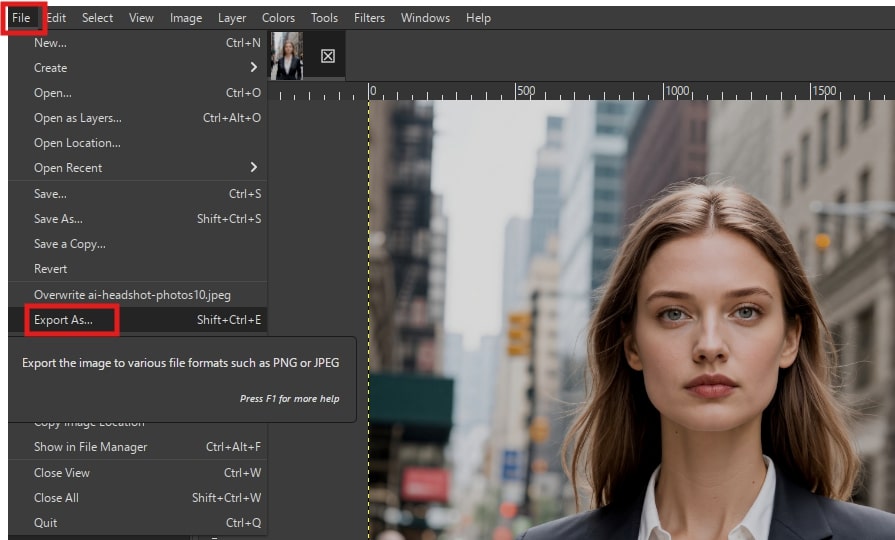The width and height of the screenshot is (895, 540).
Task: Choose Open... menu entry
Action: (138, 93)
